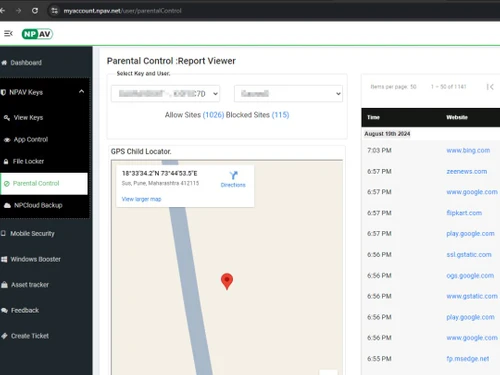Open ssl.gstatic.com link in report
500x375 pixels.
tap(469, 255)
